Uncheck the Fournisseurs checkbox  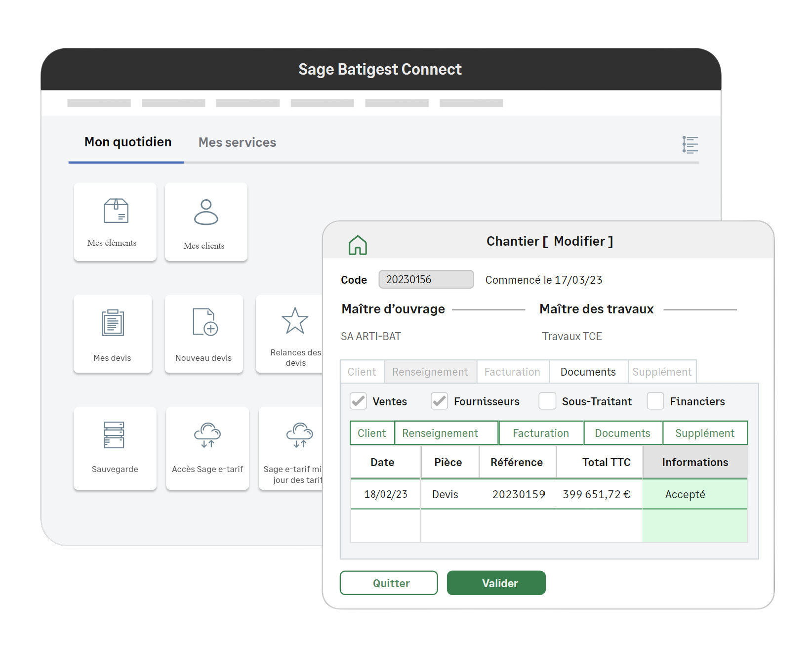tap(439, 401)
